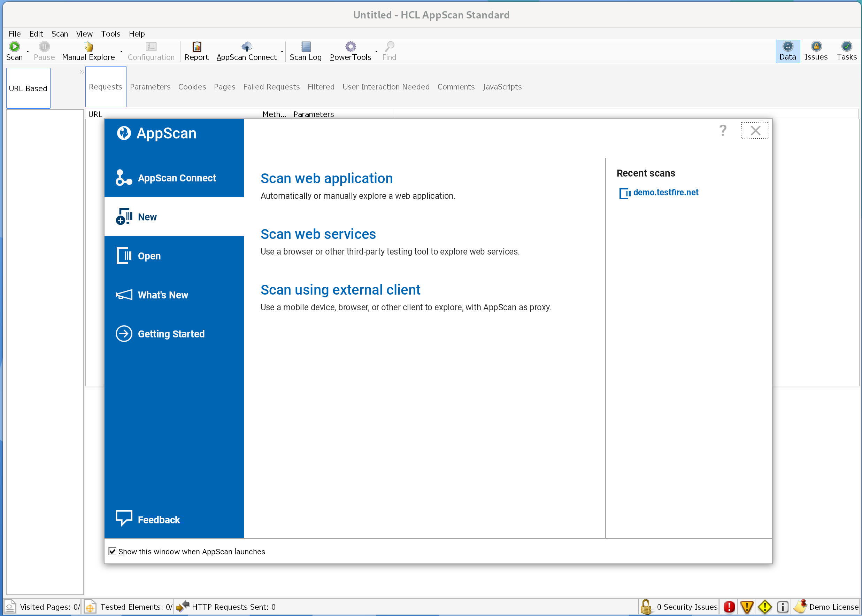Expand the Scan button dropdown arrow
862x616 pixels.
[x=28, y=51]
